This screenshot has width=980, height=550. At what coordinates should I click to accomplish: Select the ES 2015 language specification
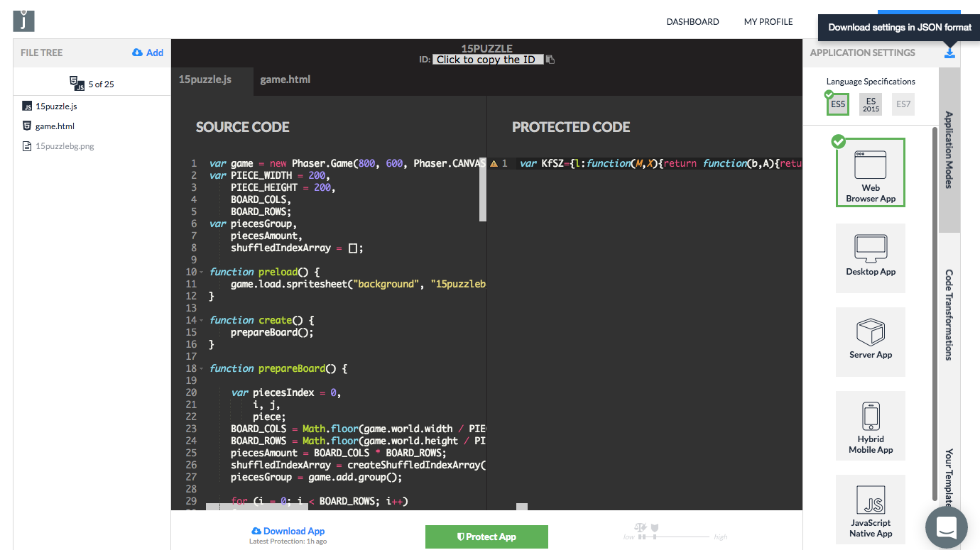(871, 104)
